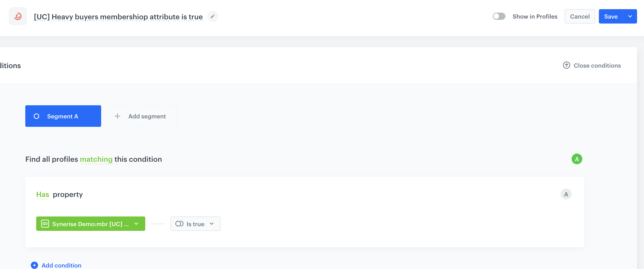Click the plus icon beside Add segment

117,116
